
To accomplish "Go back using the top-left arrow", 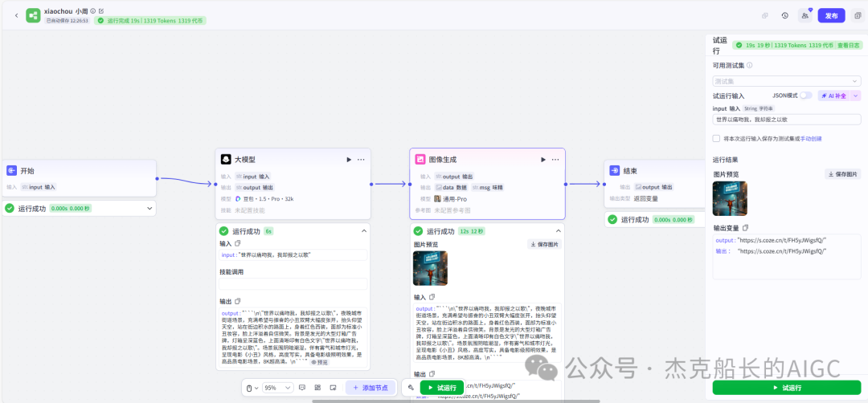I will (16, 15).
